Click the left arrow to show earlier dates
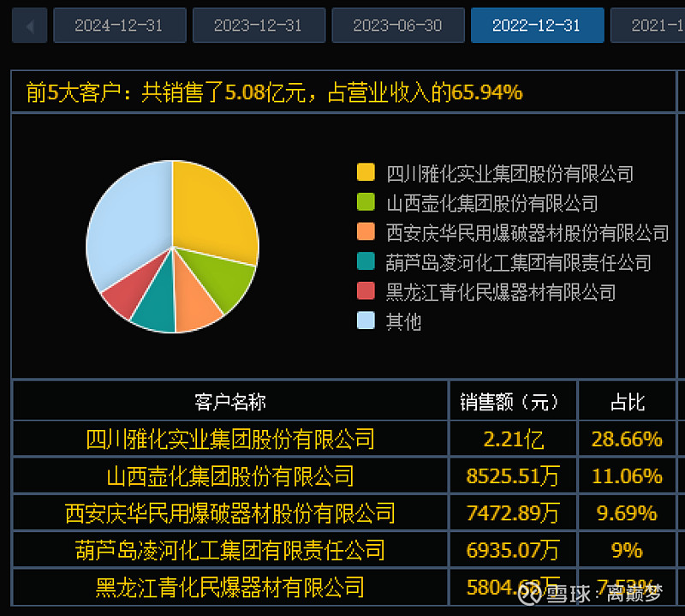Screen dimensions: 685x616 pos(30,26)
